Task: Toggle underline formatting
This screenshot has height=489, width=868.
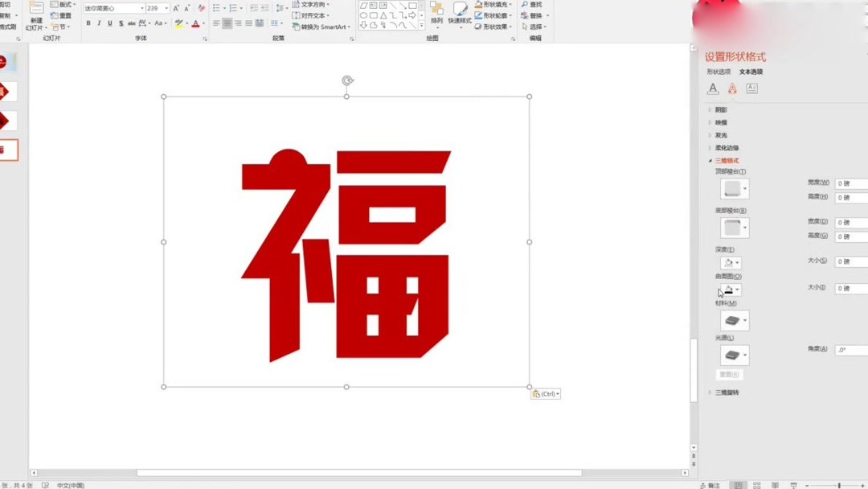Action: tap(108, 23)
